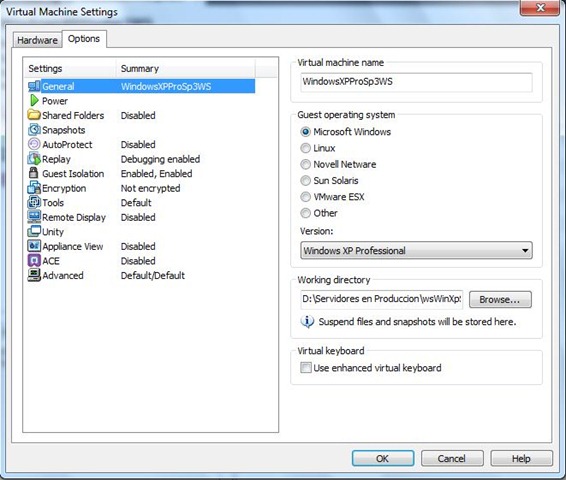The width and height of the screenshot is (566, 480).
Task: Select the Unity icon entry
Action: 34,231
